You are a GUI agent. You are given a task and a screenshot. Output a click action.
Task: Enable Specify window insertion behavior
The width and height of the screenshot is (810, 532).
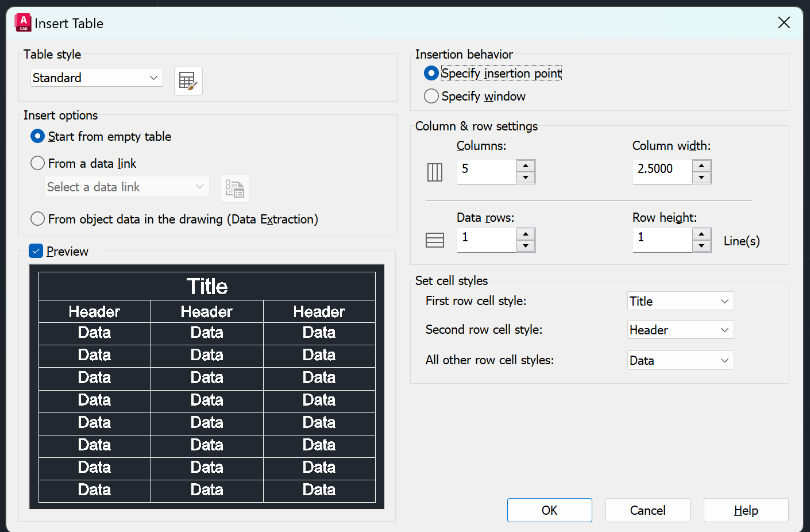(x=431, y=96)
